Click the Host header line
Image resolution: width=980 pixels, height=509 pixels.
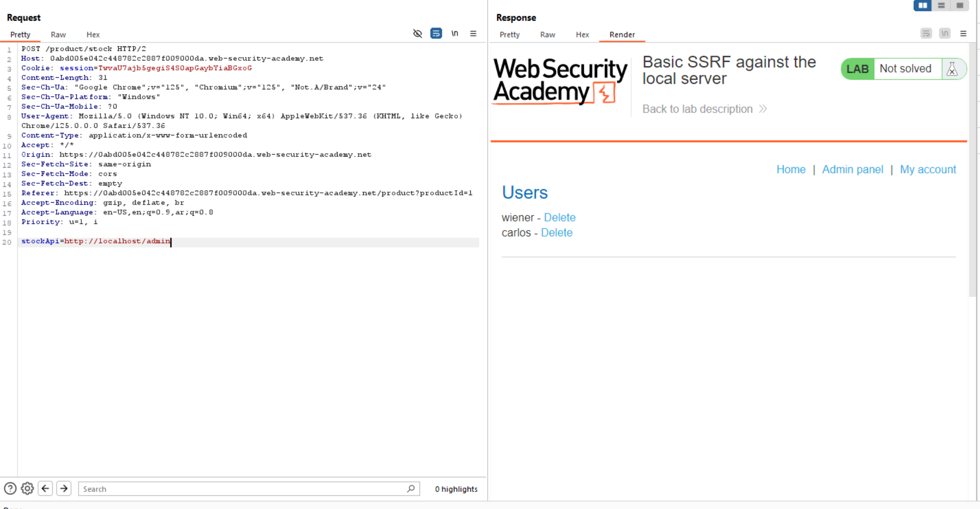tap(172, 58)
